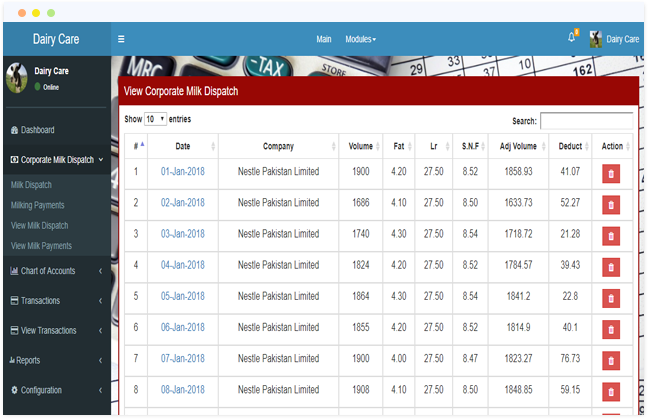Sort the table by Deduct column

[x=570, y=146]
